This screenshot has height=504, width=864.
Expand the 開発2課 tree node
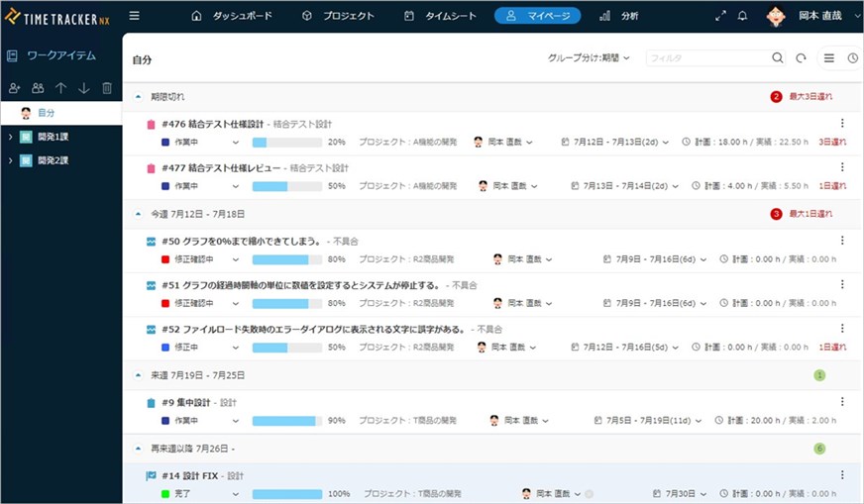tap(10, 160)
